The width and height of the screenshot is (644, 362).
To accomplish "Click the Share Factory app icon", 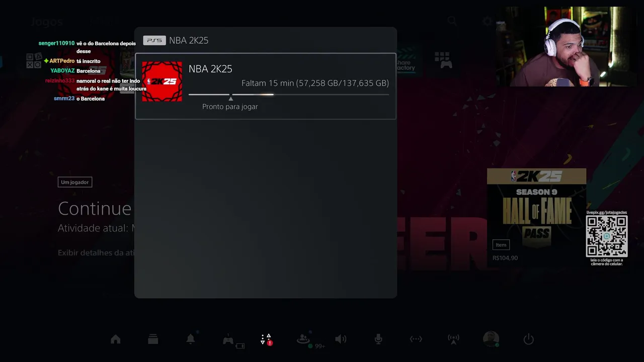I will (407, 60).
